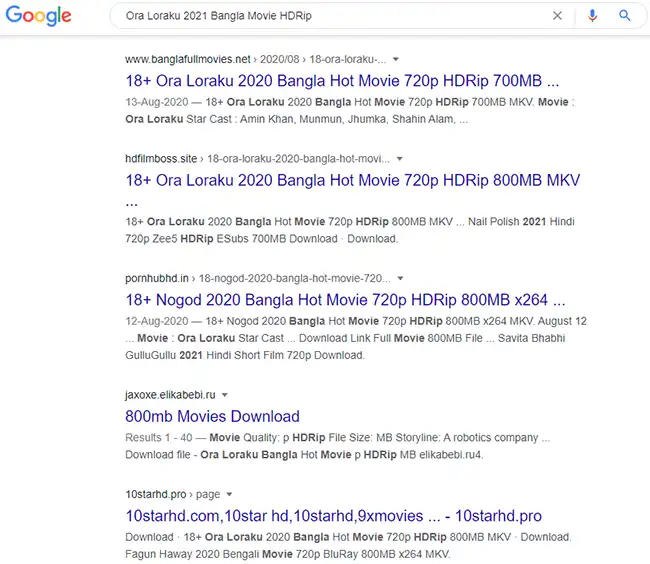Click the www.banglafullmovies.net URL breadcrumb
650x564 pixels.
[255, 59]
